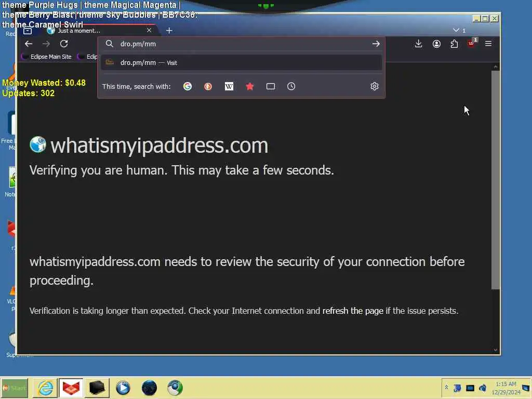Viewport: 532px width, 399px height.
Task: Open the uBlock Origin extension icon
Action: pyautogui.click(x=472, y=43)
